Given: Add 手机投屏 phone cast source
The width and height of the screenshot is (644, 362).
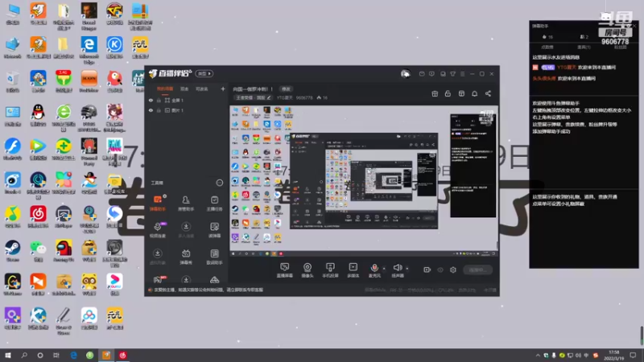Looking at the screenshot, I should (x=330, y=270).
